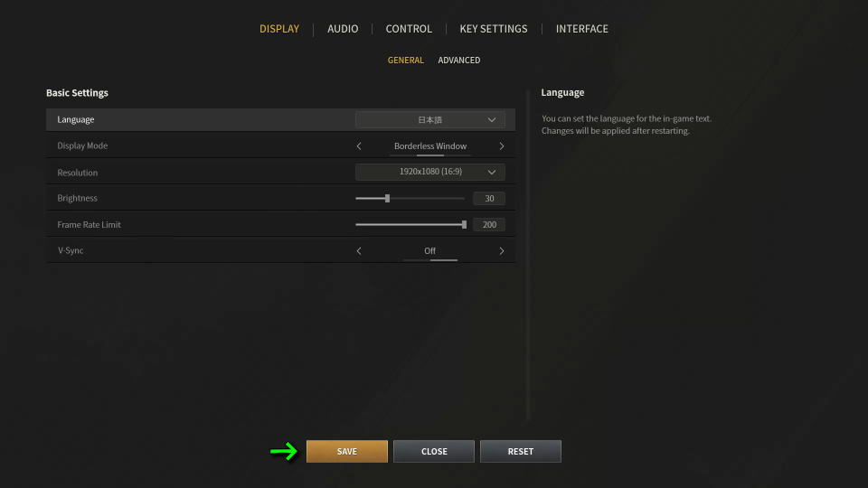Click the Brightness slider handle
868x488 pixels.
click(x=388, y=198)
